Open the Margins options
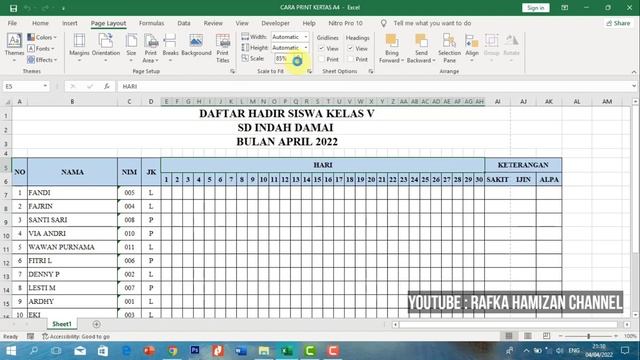The height and width of the screenshot is (360, 640). (x=79, y=48)
